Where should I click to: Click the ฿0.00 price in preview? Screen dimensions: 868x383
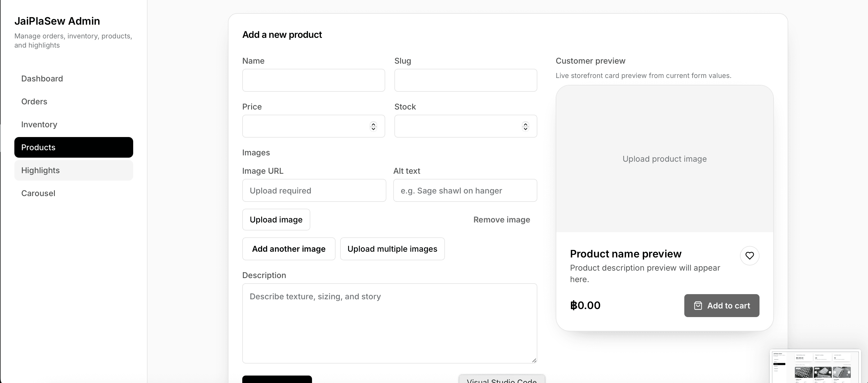[x=585, y=305]
